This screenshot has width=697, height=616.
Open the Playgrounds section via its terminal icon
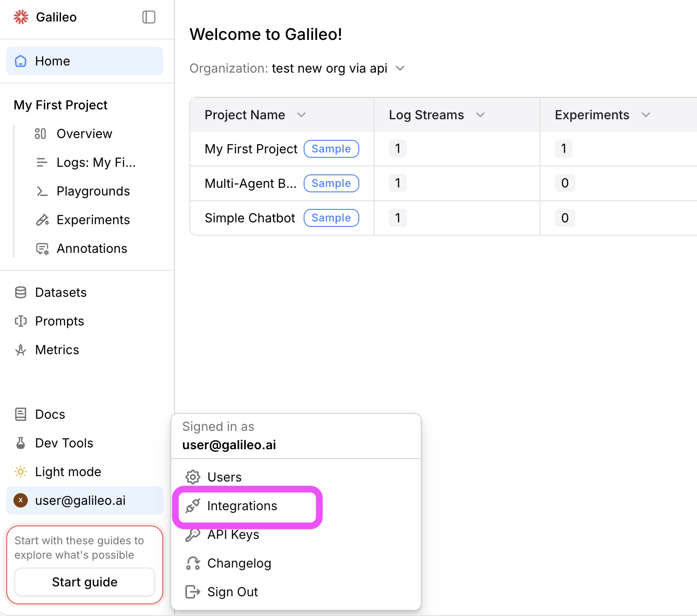point(42,191)
